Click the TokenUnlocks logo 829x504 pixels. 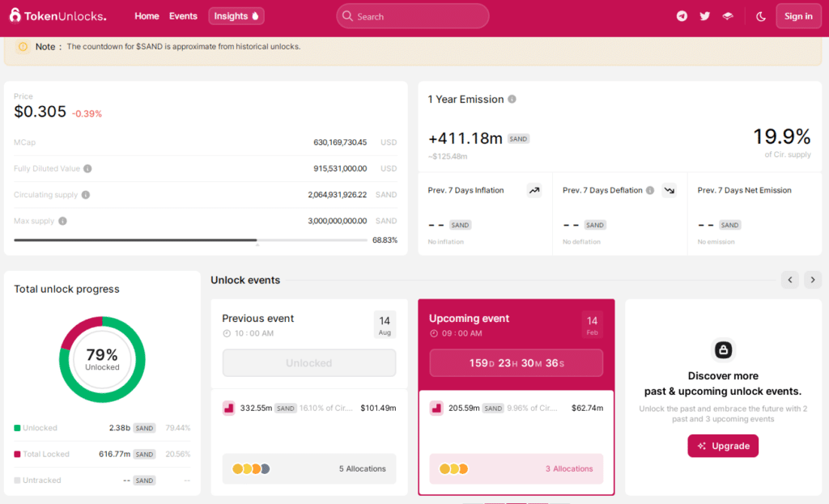(57, 16)
